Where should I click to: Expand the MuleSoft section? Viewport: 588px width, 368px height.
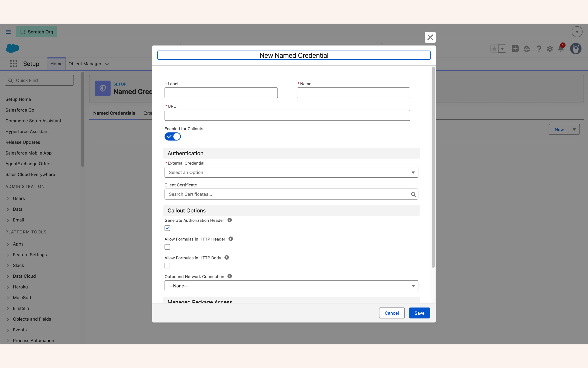click(x=8, y=298)
